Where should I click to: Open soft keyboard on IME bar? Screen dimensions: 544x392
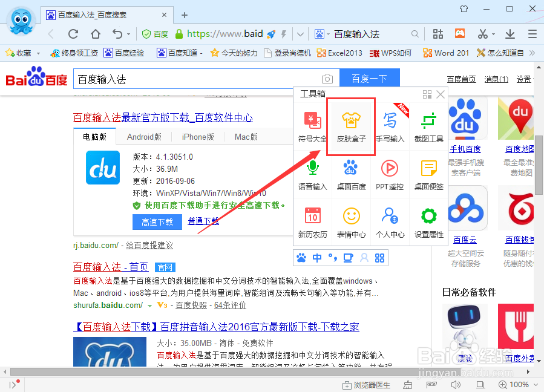coord(348,258)
